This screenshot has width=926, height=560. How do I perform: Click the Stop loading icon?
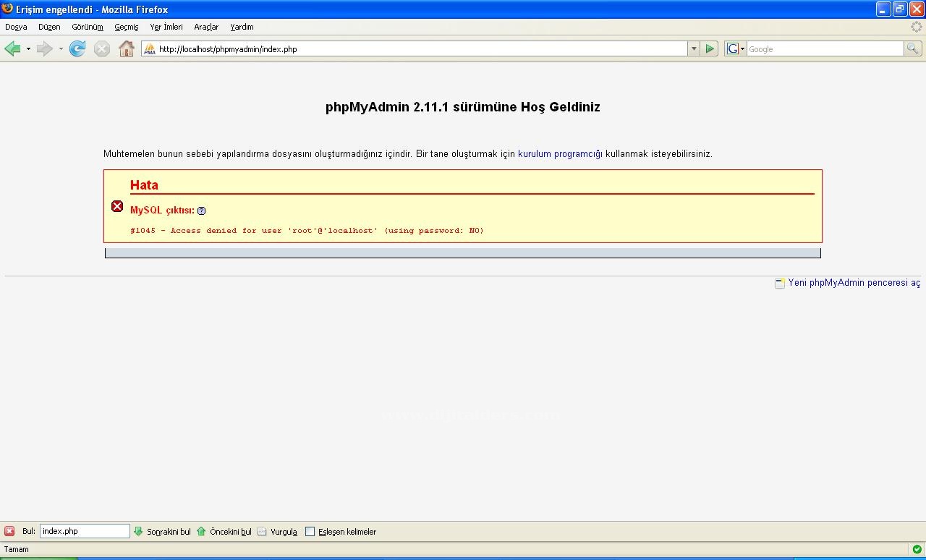coord(101,48)
